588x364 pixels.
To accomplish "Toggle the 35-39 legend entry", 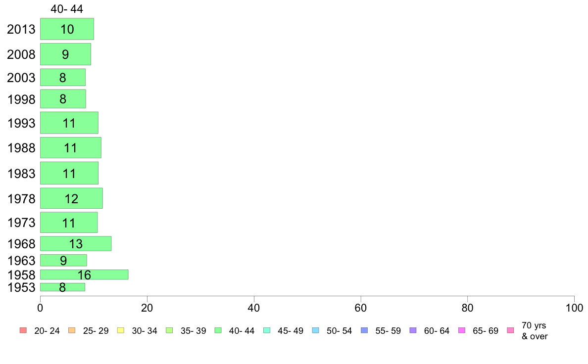I will (186, 331).
